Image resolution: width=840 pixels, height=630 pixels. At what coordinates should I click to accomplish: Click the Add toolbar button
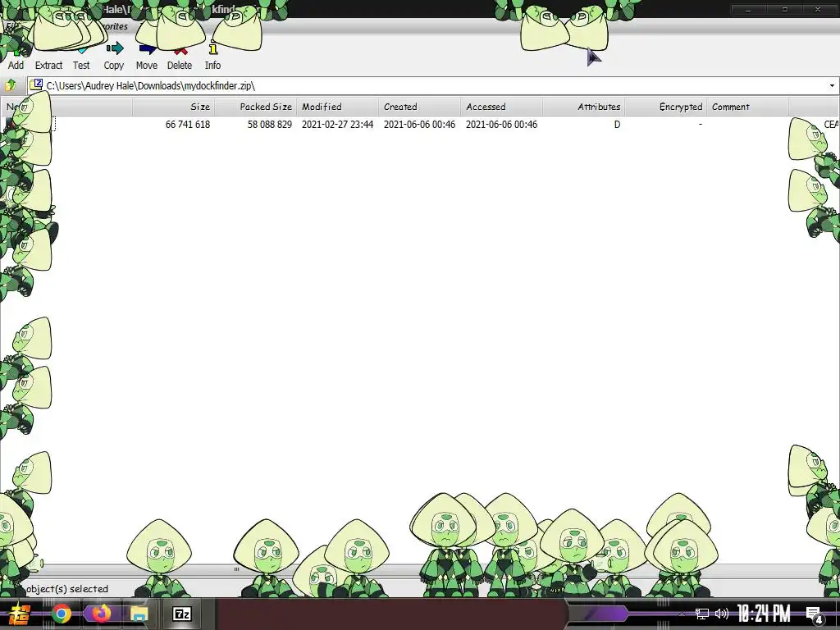pos(16,58)
